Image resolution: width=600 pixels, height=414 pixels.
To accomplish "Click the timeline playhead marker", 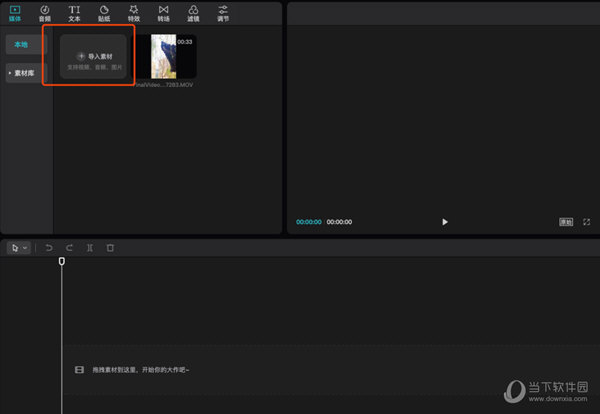I will coord(62,262).
